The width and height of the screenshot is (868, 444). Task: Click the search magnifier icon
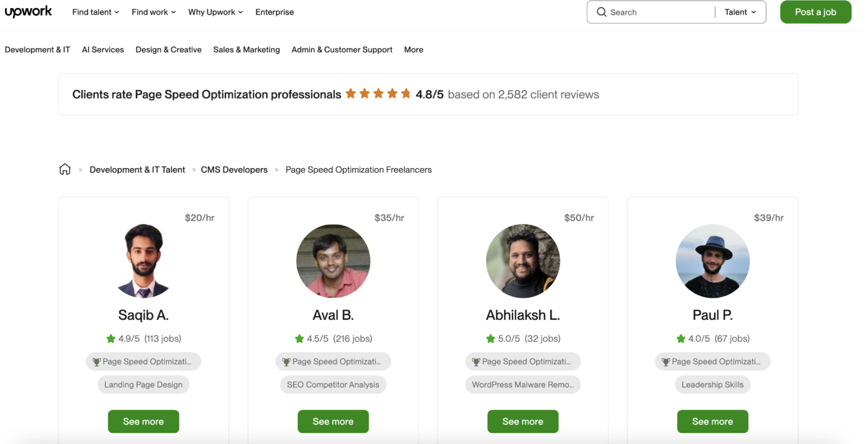[601, 12]
